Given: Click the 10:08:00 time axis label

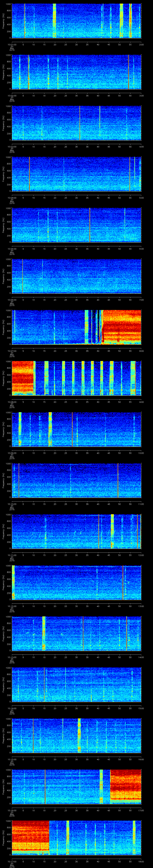Looking at the screenshot, I should (x=12, y=402).
